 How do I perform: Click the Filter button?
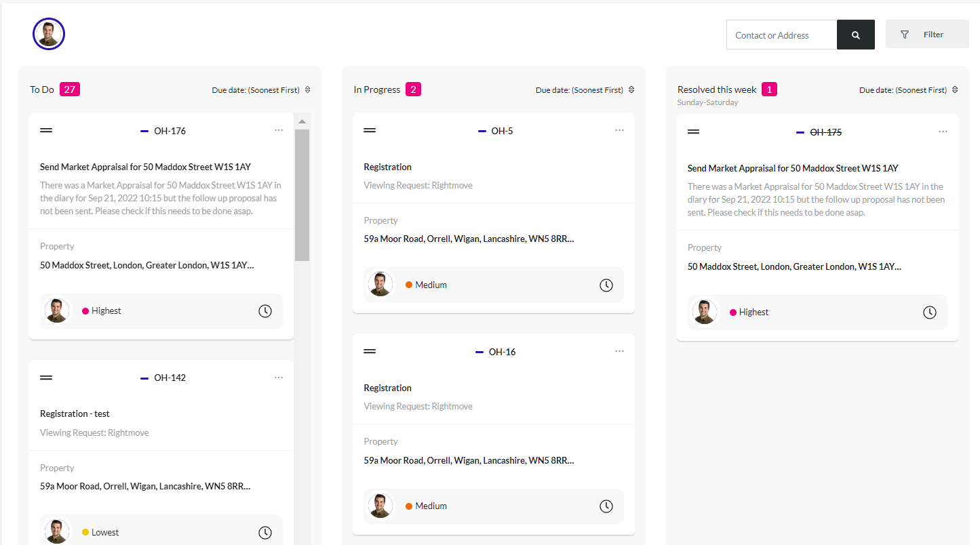[927, 35]
